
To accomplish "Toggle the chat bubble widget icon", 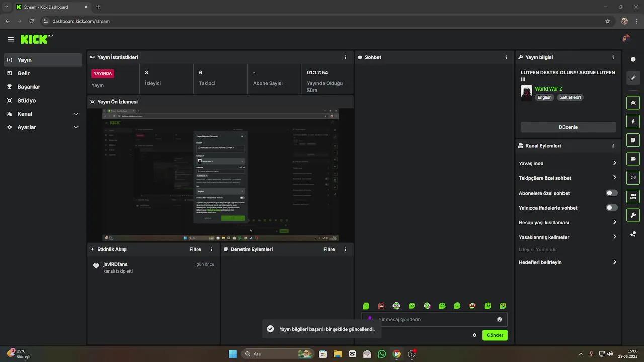I will click(x=633, y=159).
